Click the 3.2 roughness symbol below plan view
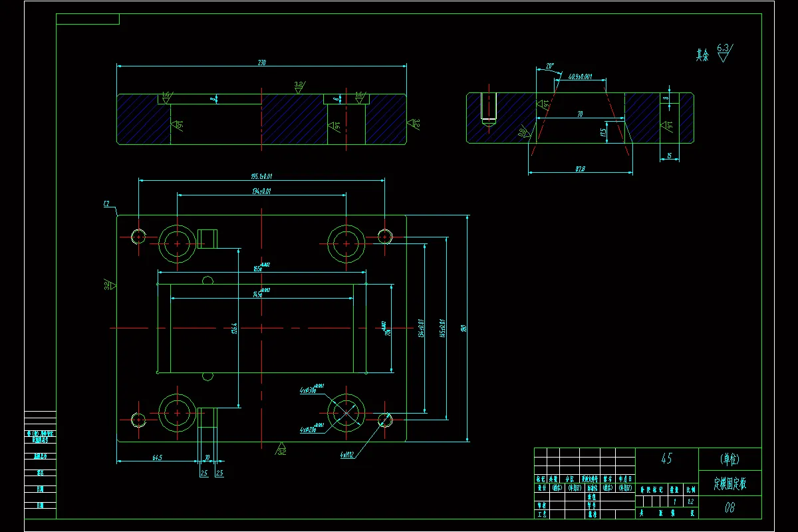The width and height of the screenshot is (798, 532). (x=281, y=448)
